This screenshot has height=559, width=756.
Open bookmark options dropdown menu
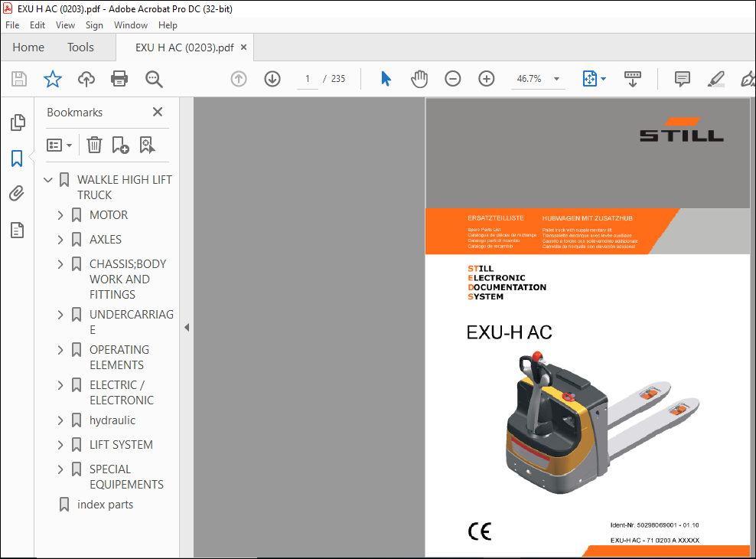(59, 145)
